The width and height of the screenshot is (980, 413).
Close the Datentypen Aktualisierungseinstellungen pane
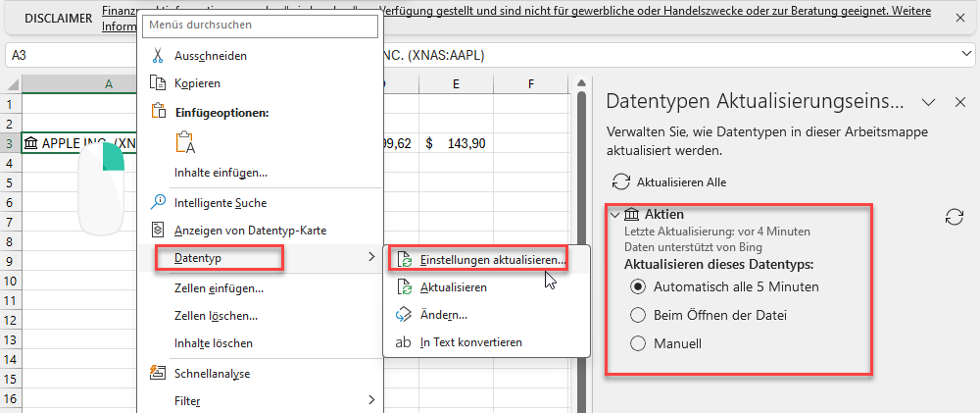pos(960,102)
